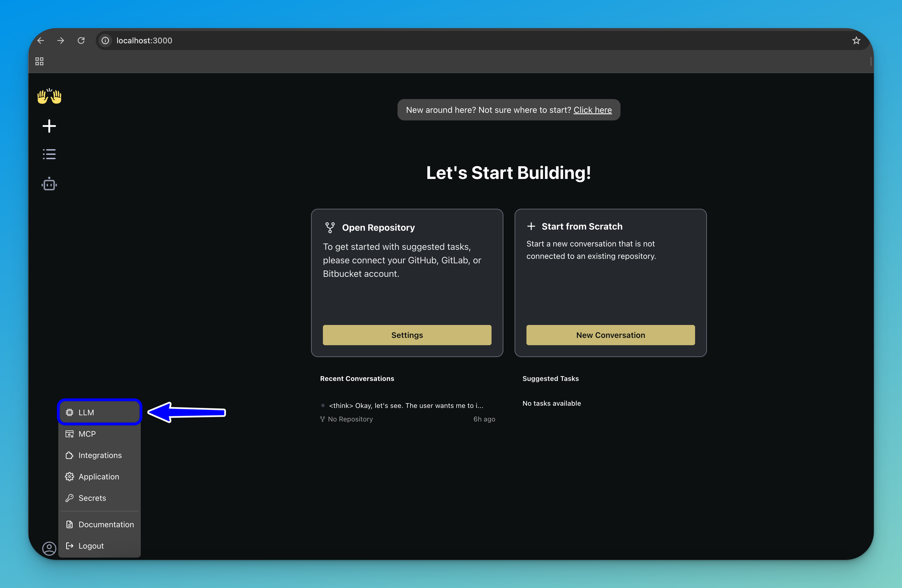
Task: Open MCP settings menu entry
Action: pos(99,434)
